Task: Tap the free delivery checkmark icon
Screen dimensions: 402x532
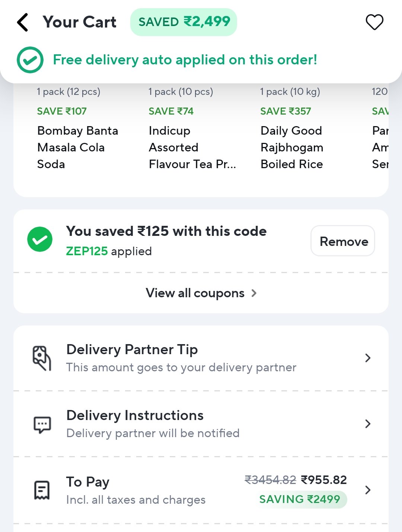Action: 30,60
